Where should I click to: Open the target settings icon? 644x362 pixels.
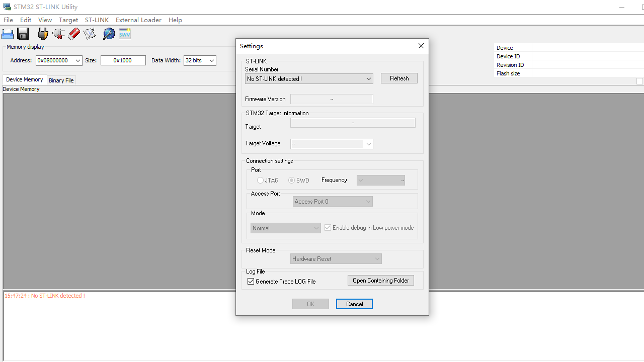(x=109, y=34)
